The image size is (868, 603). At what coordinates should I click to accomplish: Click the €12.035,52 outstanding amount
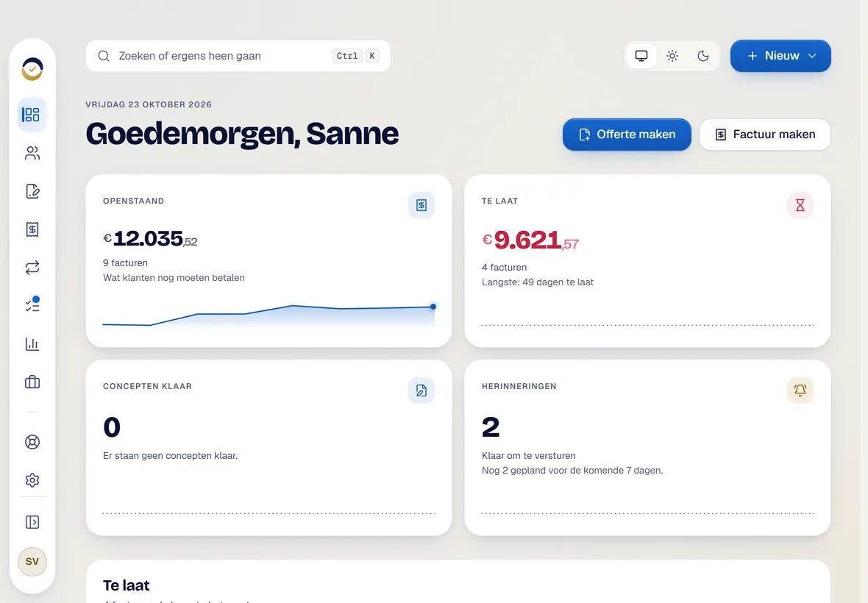point(150,239)
